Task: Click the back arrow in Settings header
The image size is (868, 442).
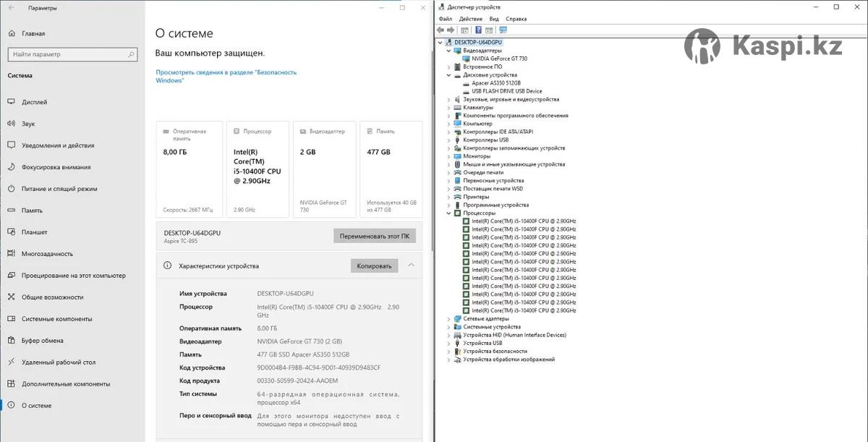Action: 11,8
